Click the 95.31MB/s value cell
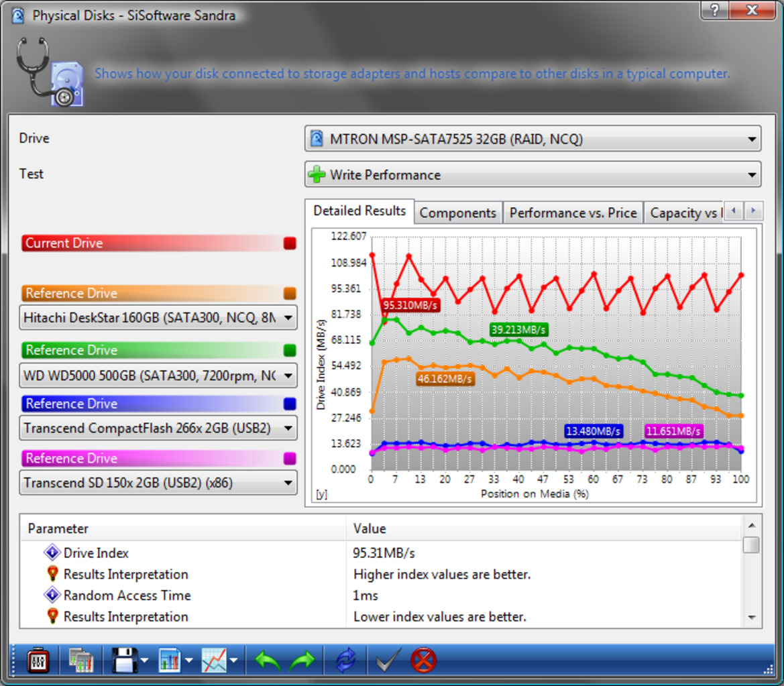 384,553
